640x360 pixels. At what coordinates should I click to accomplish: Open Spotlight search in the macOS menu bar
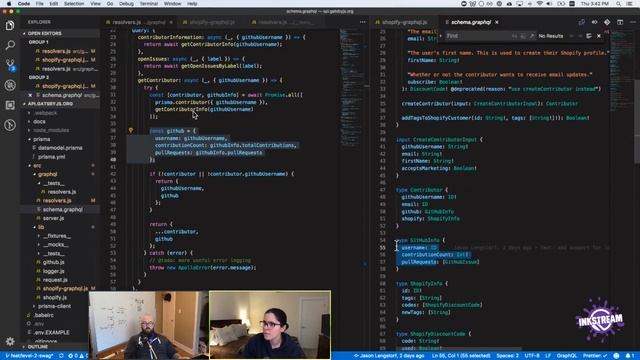click(x=619, y=4)
